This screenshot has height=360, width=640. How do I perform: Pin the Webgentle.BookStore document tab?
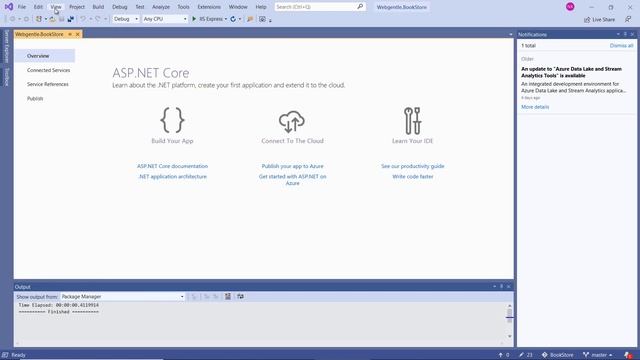pyautogui.click(x=70, y=34)
